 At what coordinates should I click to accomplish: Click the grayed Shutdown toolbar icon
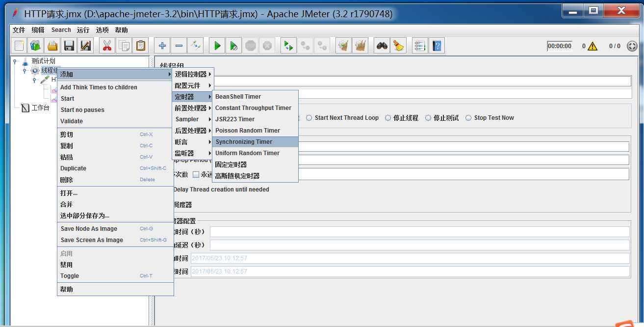point(267,46)
